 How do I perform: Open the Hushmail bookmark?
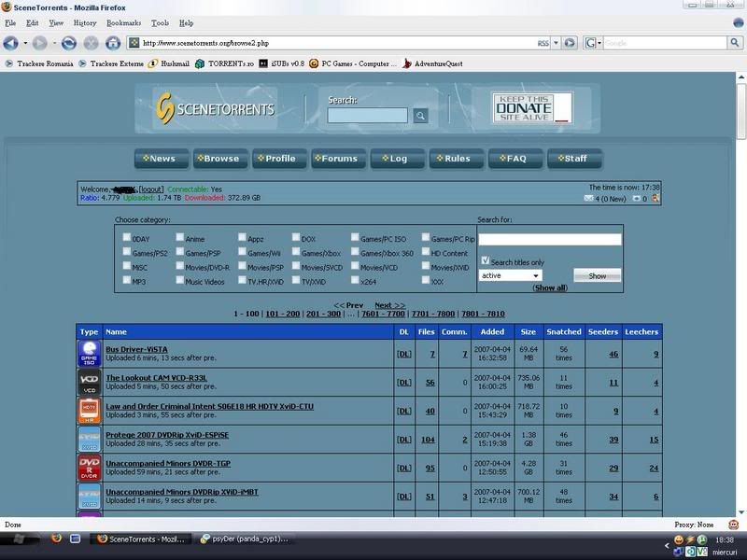pos(169,63)
